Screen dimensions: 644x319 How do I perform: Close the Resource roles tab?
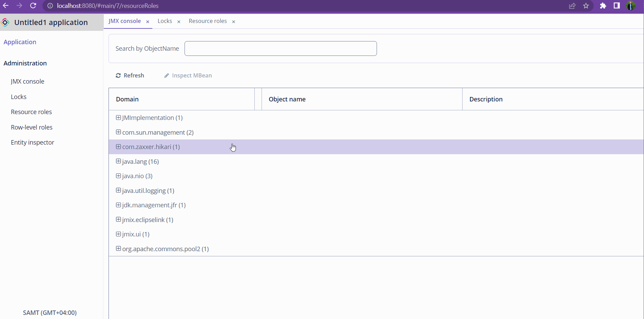(233, 22)
